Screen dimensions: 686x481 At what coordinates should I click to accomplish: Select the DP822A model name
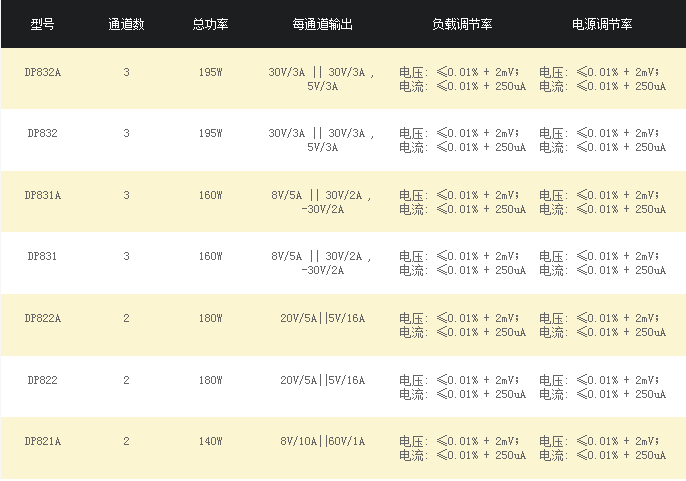pyautogui.click(x=42, y=318)
